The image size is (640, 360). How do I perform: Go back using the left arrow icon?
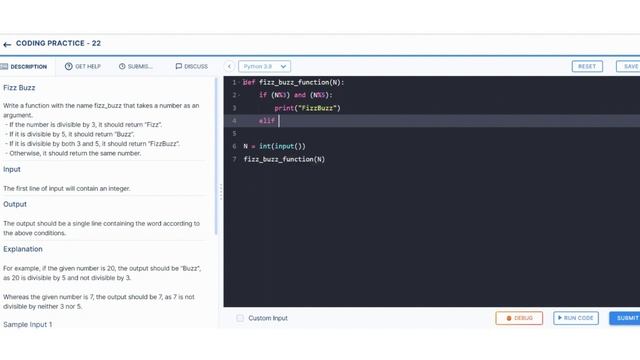(7, 44)
